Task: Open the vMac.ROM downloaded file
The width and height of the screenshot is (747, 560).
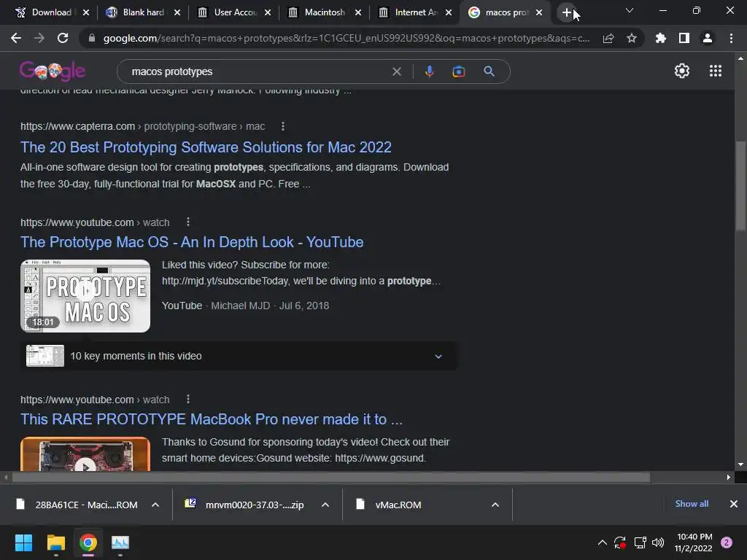Action: point(398,505)
